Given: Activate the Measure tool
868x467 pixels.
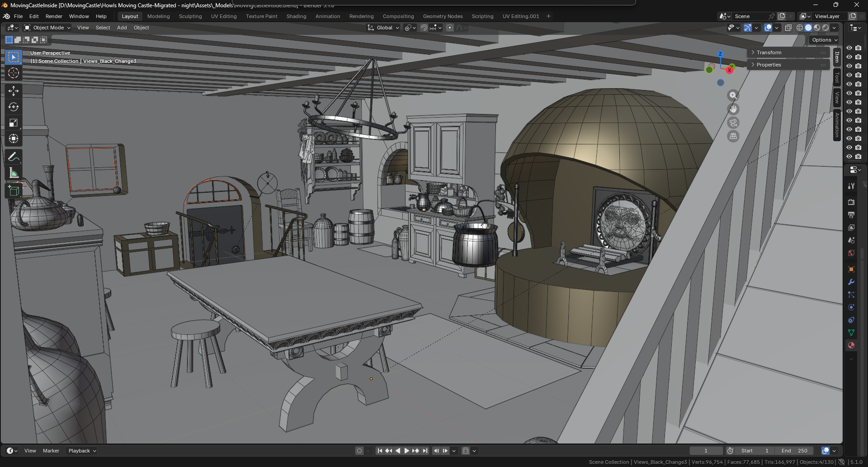Looking at the screenshot, I should pyautogui.click(x=14, y=172).
